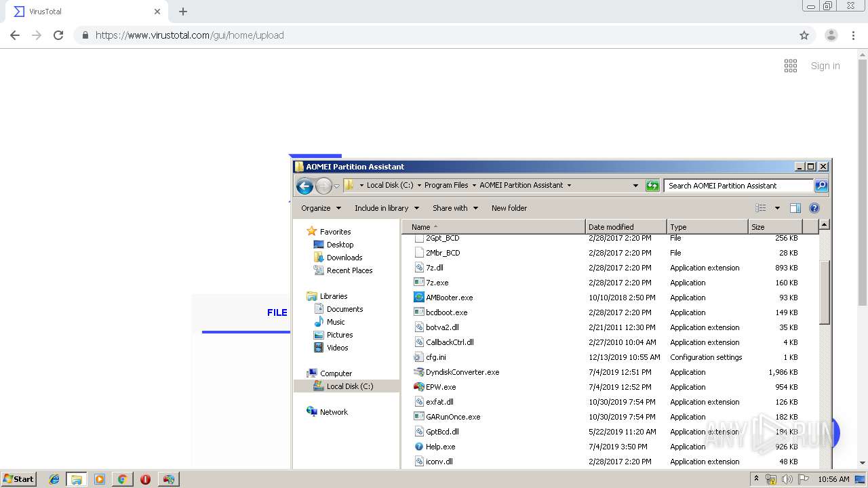Open the view options dropdown arrow
This screenshot has width=868, height=488.
click(777, 208)
